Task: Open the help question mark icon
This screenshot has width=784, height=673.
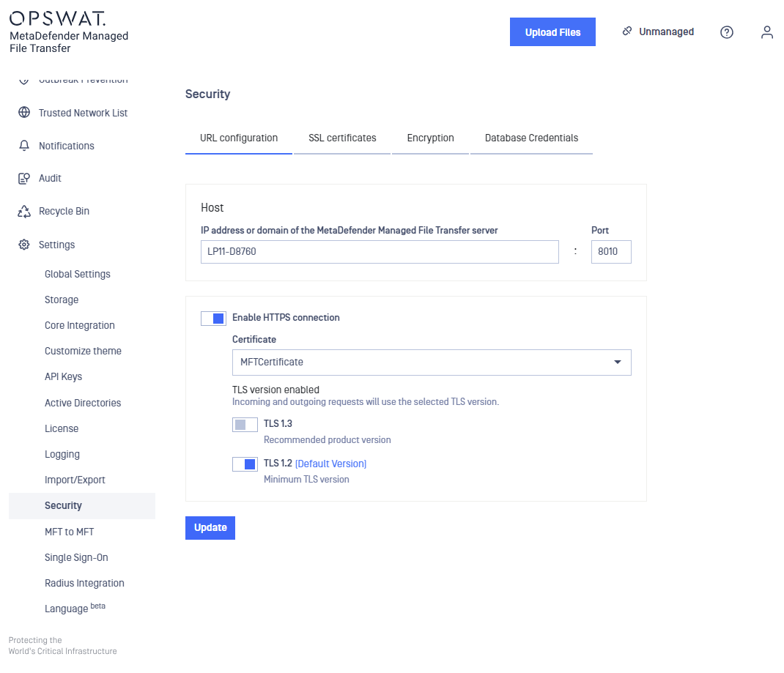Action: point(727,32)
